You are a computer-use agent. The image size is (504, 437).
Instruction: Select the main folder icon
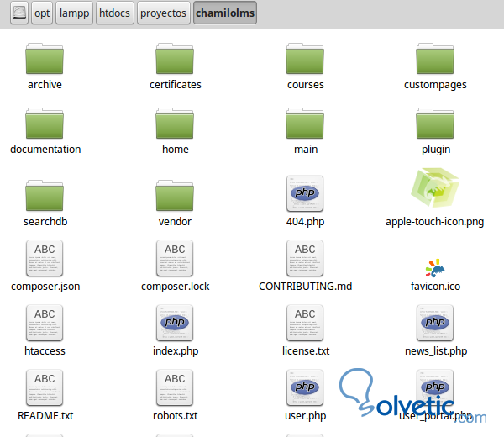point(305,124)
